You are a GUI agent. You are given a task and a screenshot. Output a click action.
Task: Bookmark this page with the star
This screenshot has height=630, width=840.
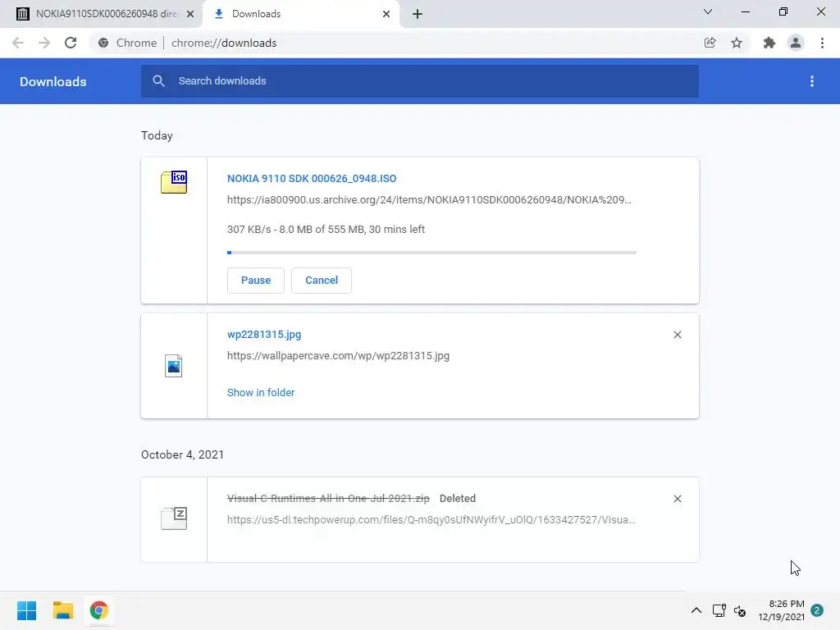[737, 43]
